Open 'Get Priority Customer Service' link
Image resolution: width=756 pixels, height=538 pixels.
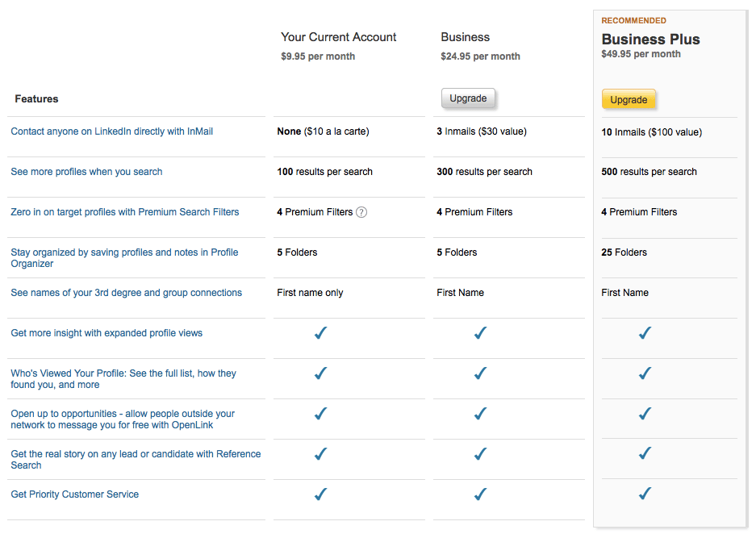75,494
